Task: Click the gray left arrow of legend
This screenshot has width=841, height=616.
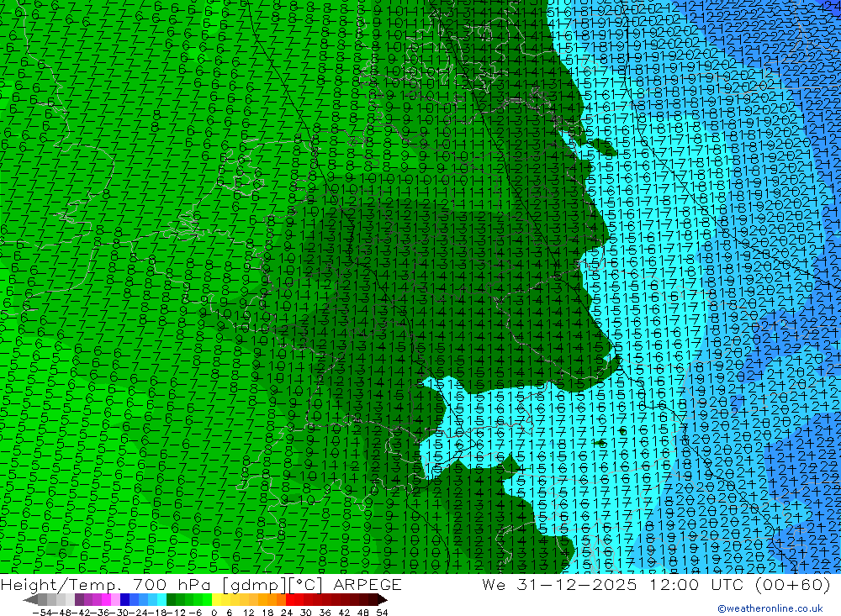Action: pyautogui.click(x=30, y=599)
